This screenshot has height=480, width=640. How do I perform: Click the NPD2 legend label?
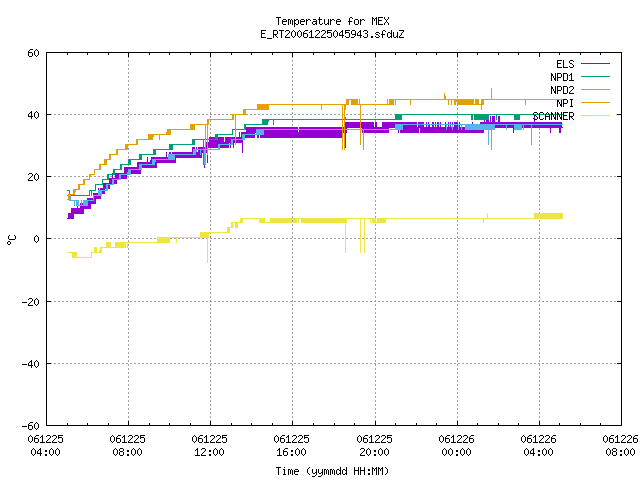562,90
